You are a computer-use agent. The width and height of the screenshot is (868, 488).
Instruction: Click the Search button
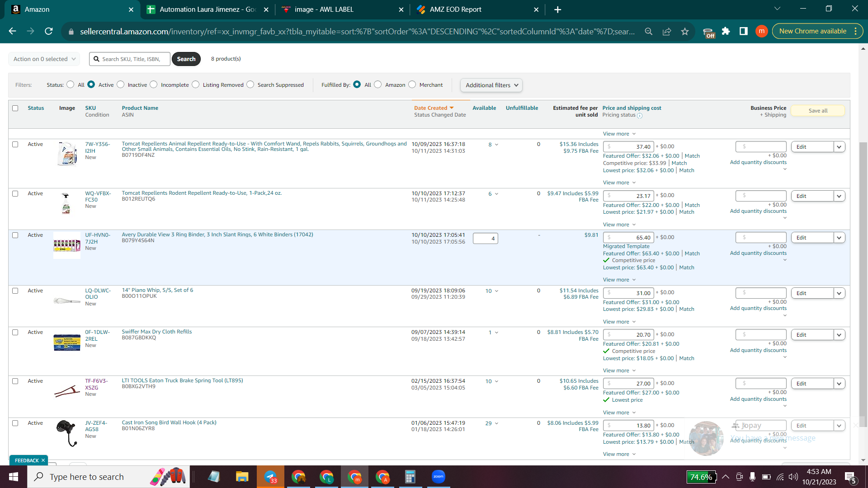pyautogui.click(x=186, y=59)
